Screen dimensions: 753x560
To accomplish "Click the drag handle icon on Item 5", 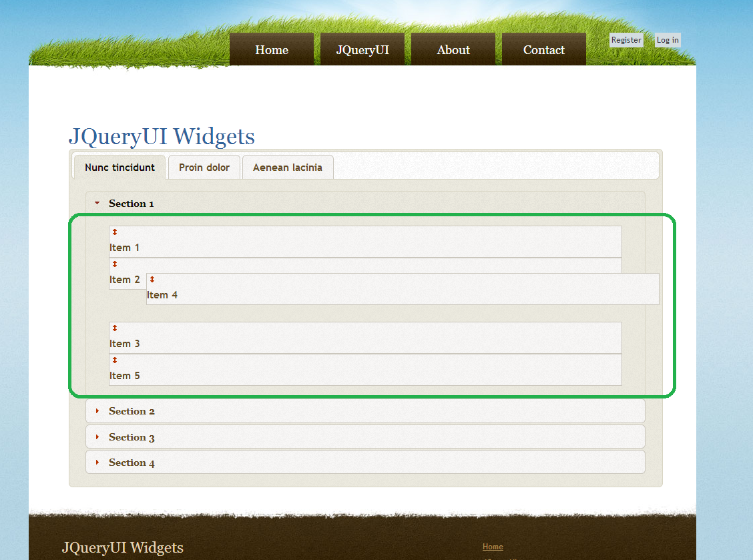I will click(x=115, y=360).
